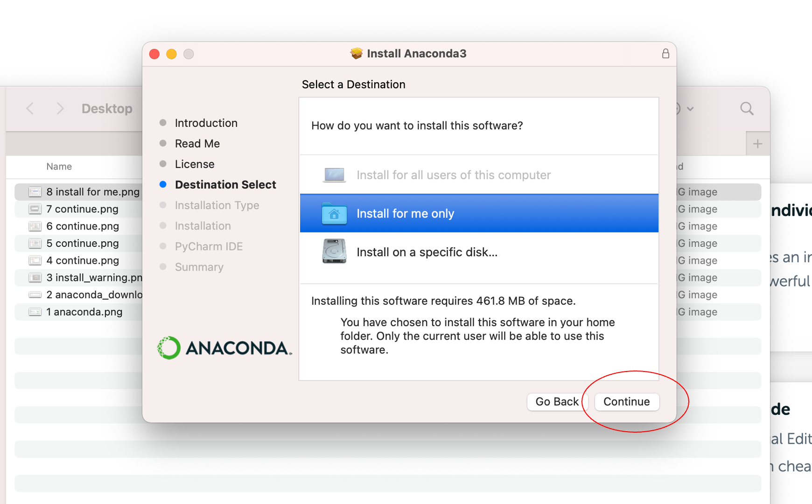Sort files by the Name column header

59,166
